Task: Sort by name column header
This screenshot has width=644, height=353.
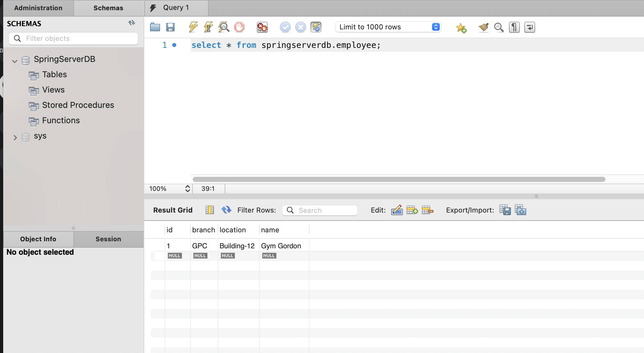Action: pos(284,230)
